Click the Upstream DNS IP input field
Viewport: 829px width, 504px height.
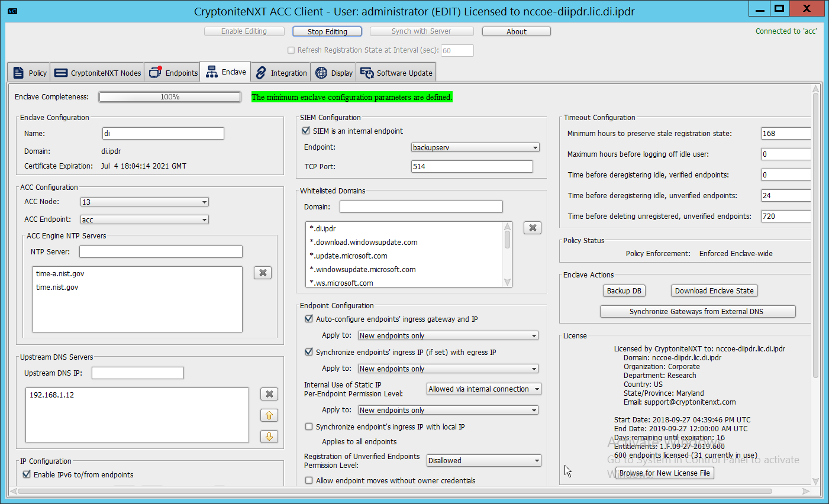coord(138,373)
